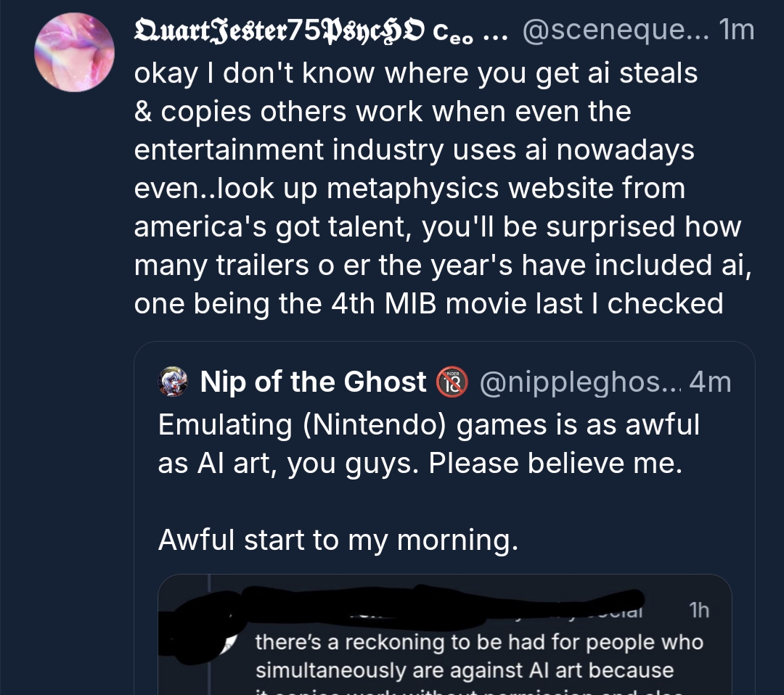Open QuartJester's pink profile avatar
The width and height of the screenshot is (784, 695).
(x=74, y=51)
